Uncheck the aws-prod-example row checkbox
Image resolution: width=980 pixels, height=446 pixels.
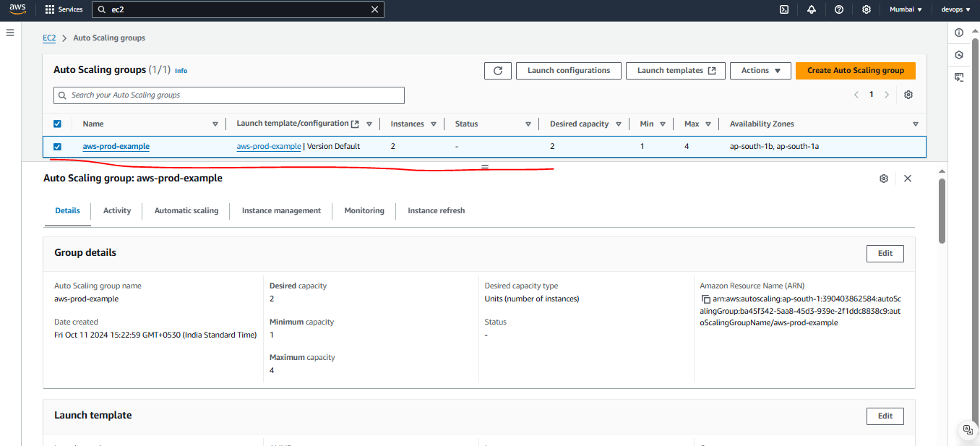tap(58, 147)
